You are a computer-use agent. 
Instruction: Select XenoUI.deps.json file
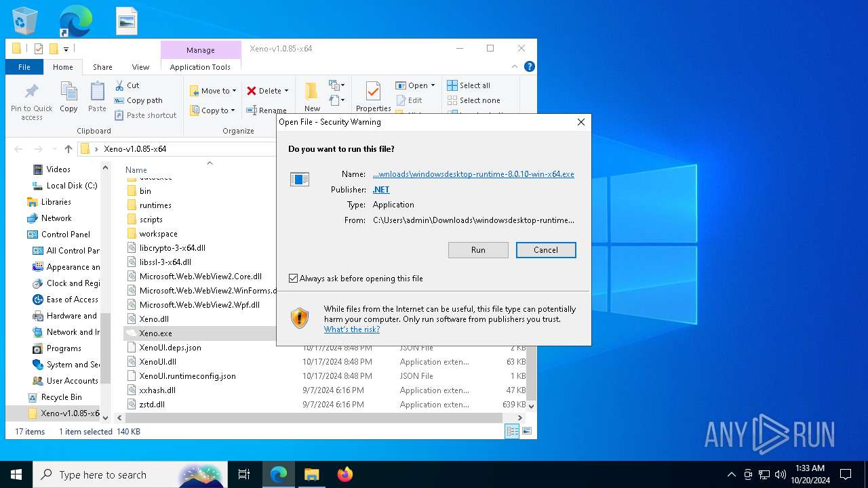tap(170, 348)
